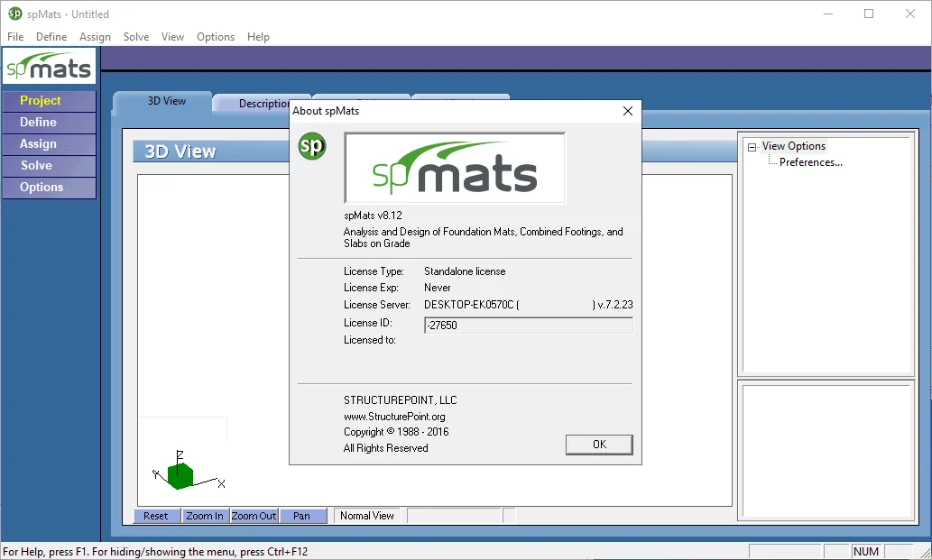Viewport: 932px width, 560px height.
Task: Close the About spMats dialog
Action: 628,111
